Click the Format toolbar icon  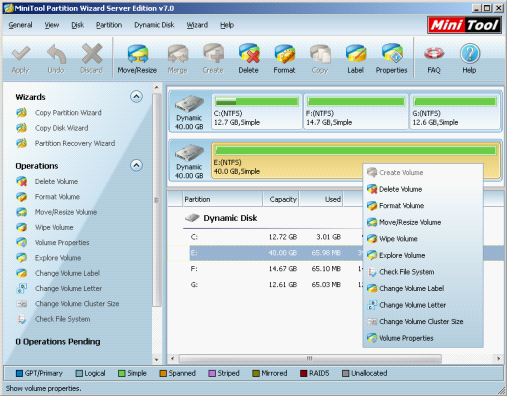(x=284, y=54)
